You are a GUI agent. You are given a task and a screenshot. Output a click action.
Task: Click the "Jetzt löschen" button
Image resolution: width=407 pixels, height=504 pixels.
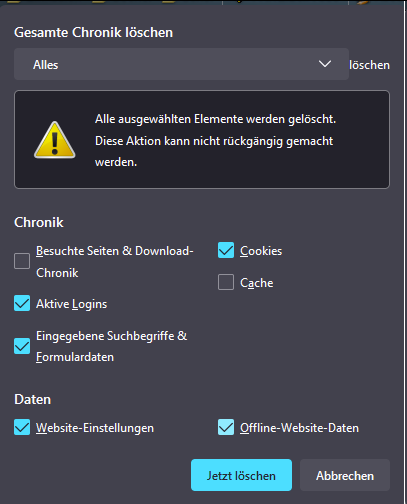tap(241, 475)
